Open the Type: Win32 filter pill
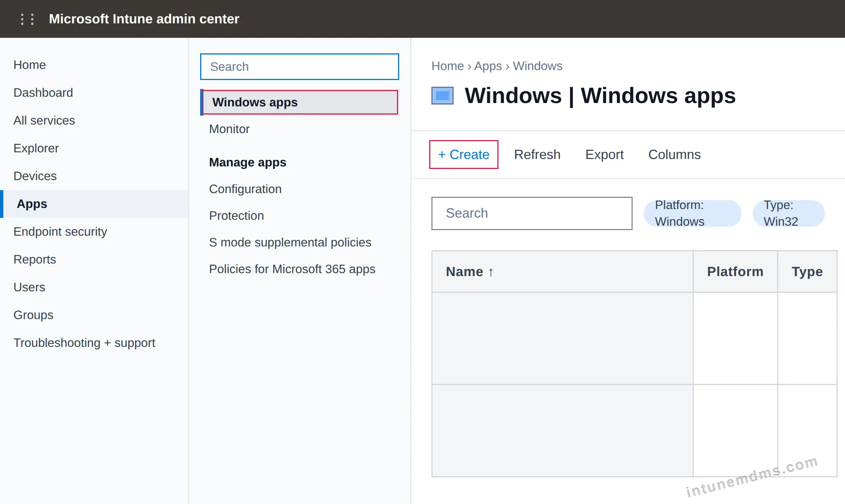This screenshot has width=845, height=504. pos(789,213)
